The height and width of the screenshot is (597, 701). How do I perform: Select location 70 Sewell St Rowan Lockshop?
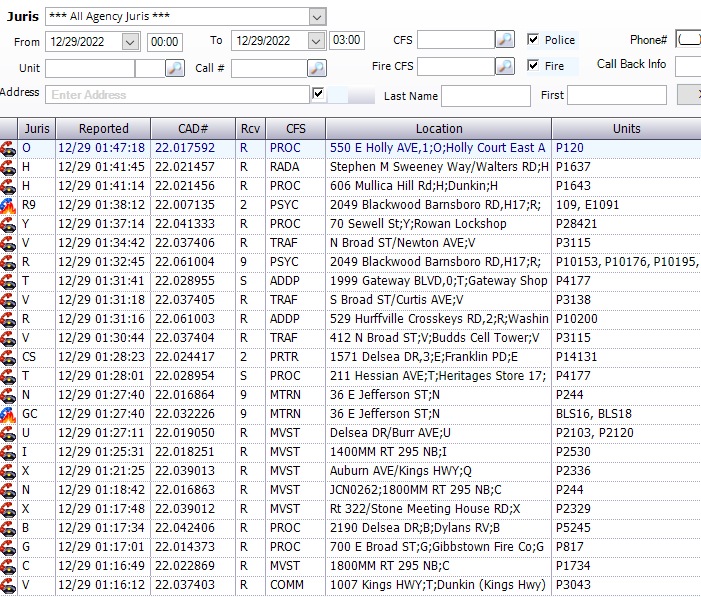[438, 224]
